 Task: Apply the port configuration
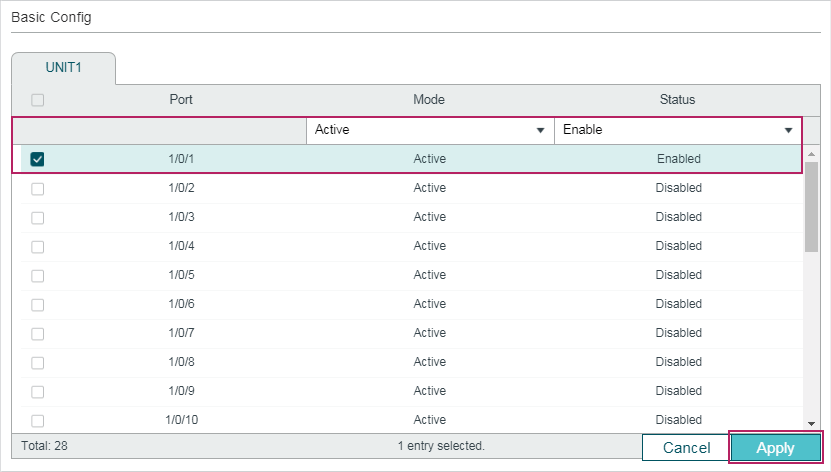click(775, 448)
